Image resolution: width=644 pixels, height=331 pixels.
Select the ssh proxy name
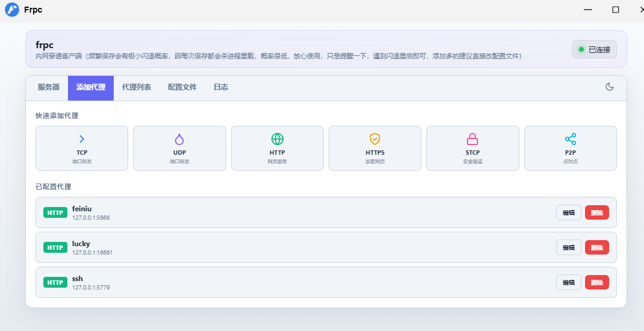[77, 279]
